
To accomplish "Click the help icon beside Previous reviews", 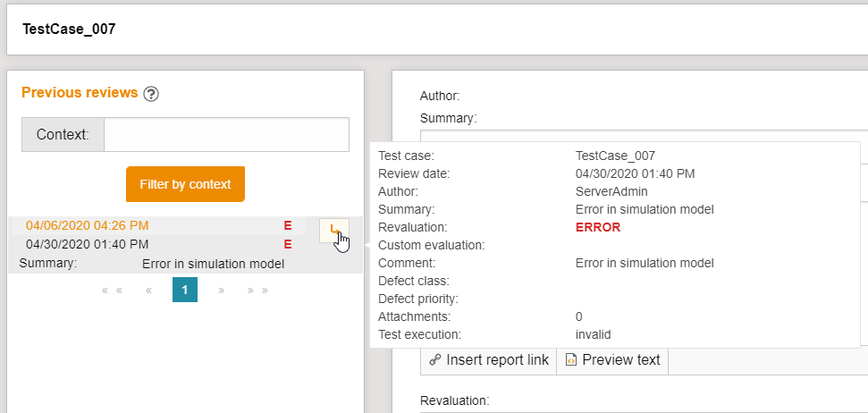I will coord(151,94).
